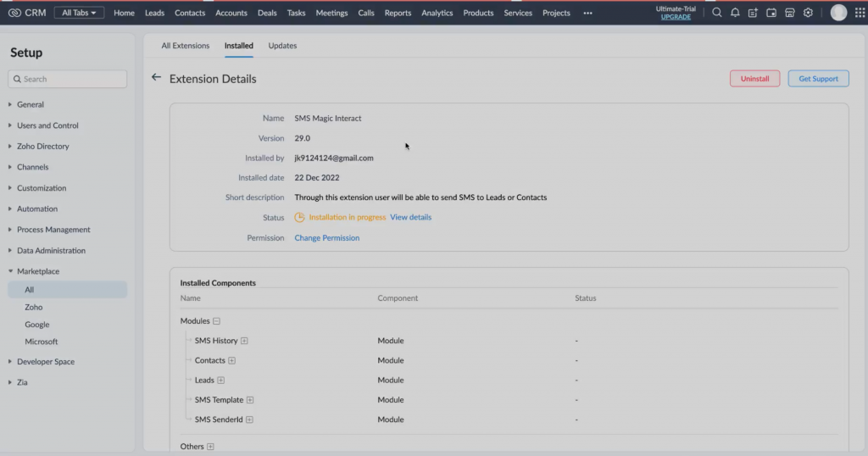
Task: Expand the Customization section
Action: 10,187
